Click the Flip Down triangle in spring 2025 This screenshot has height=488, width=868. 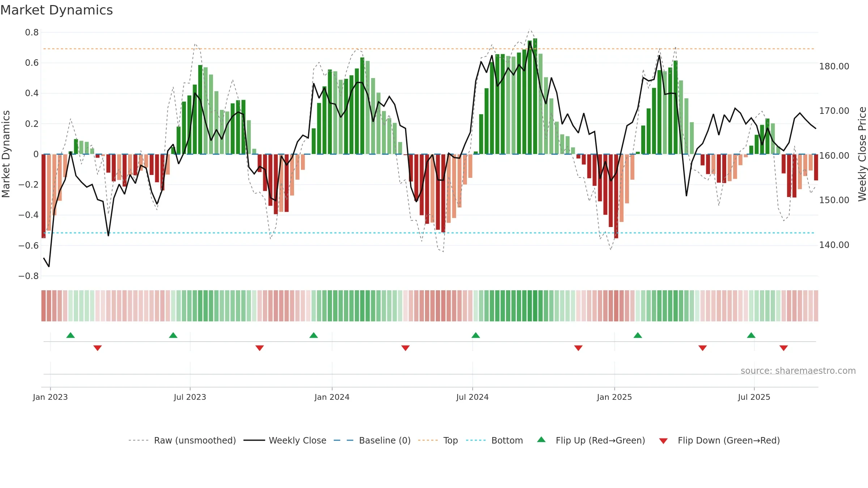(x=703, y=348)
